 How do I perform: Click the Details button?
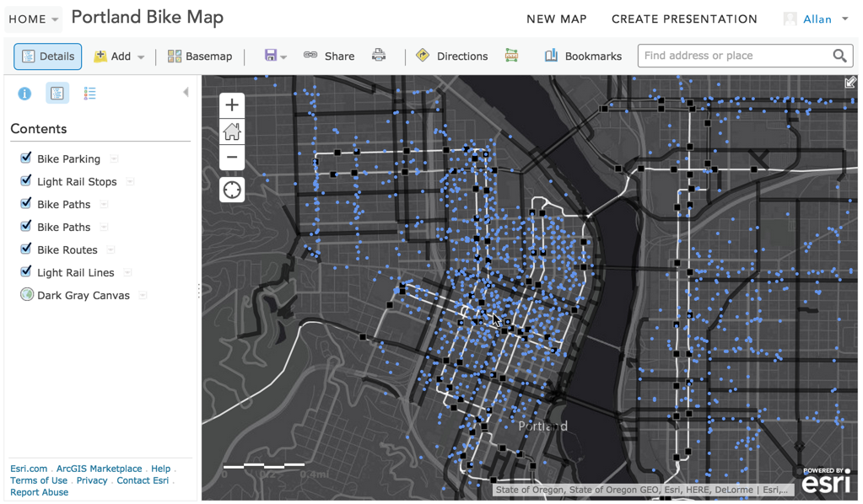(48, 56)
